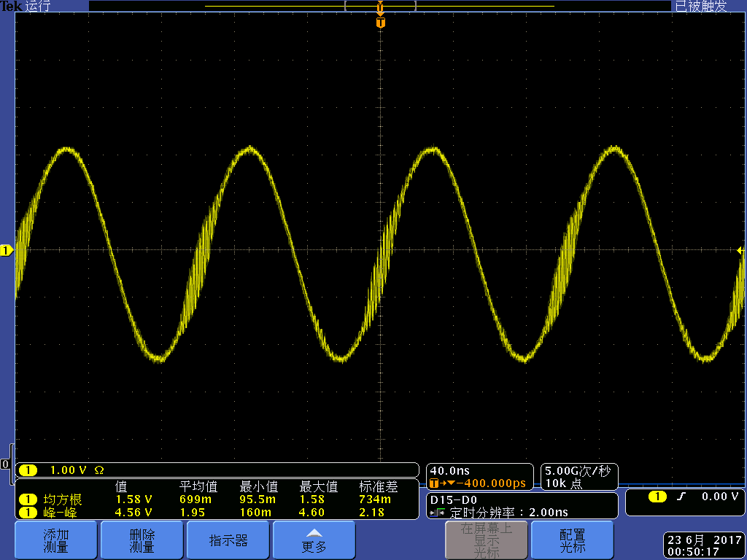The width and height of the screenshot is (747, 560).
Task: Expand the 更多 (more) menu button
Action: click(x=314, y=540)
